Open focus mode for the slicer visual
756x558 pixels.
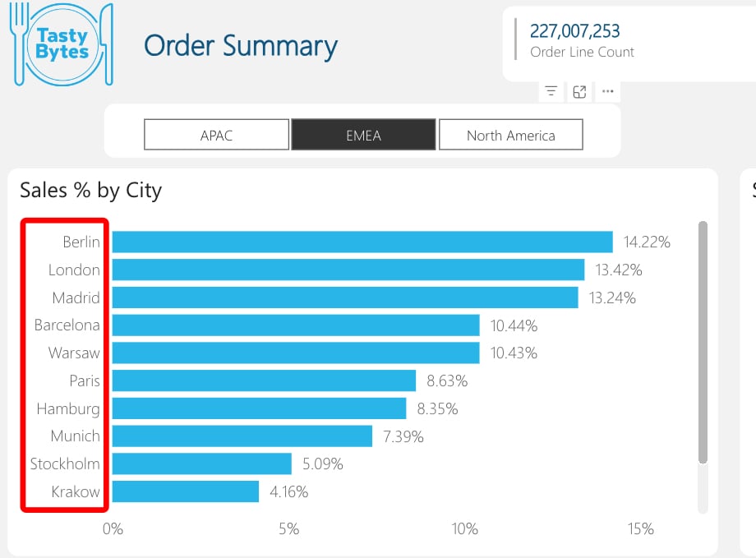coord(579,91)
